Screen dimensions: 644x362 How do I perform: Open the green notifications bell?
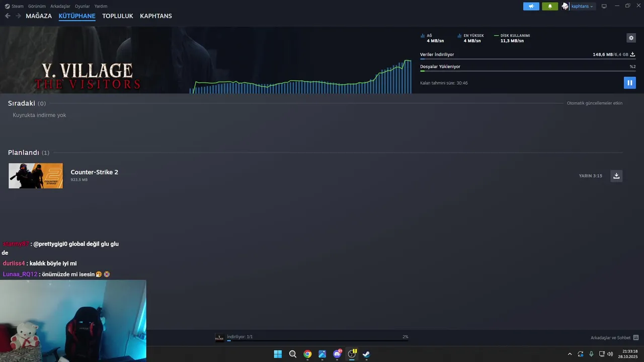pos(550,6)
